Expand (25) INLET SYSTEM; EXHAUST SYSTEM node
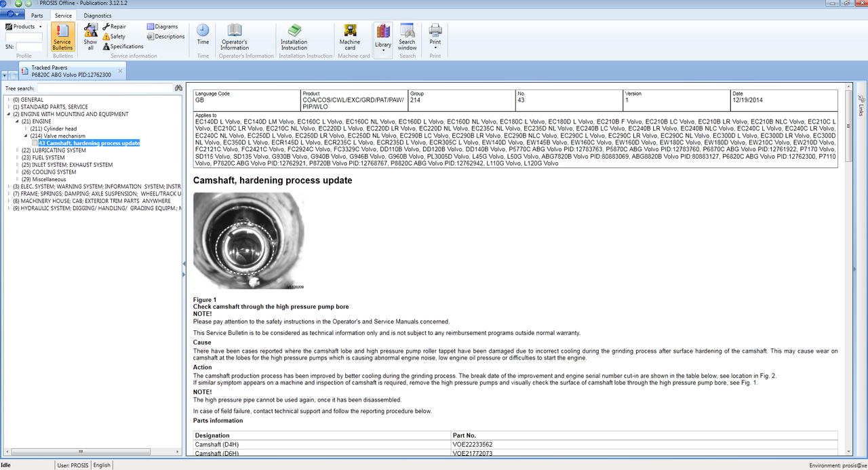Image resolution: width=868 pixels, height=470 pixels. pyautogui.click(x=17, y=164)
